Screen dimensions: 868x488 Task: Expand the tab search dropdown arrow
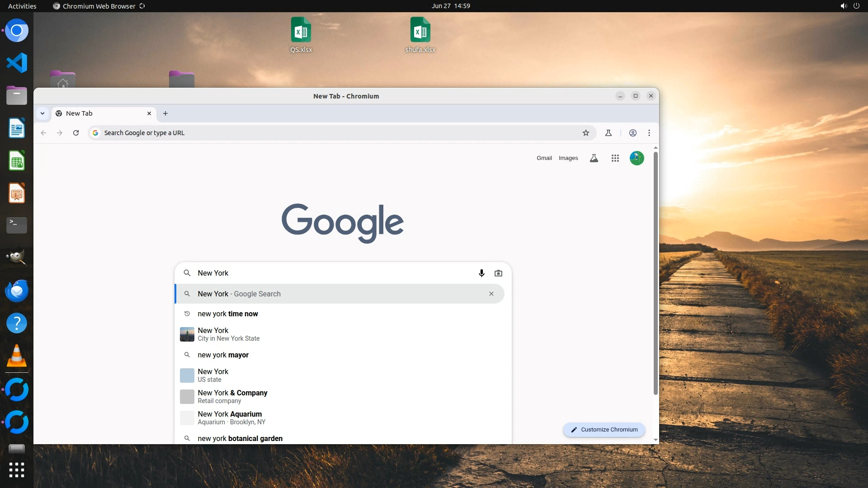click(42, 113)
